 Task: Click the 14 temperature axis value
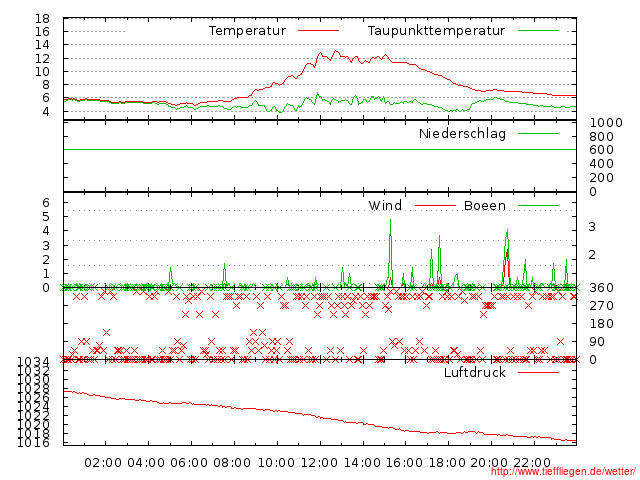coord(42,45)
